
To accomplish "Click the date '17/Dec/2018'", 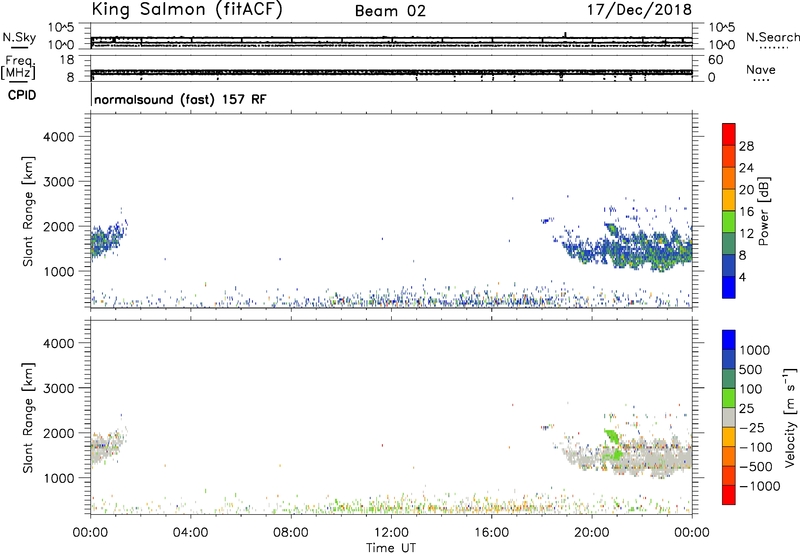I will (x=639, y=10).
